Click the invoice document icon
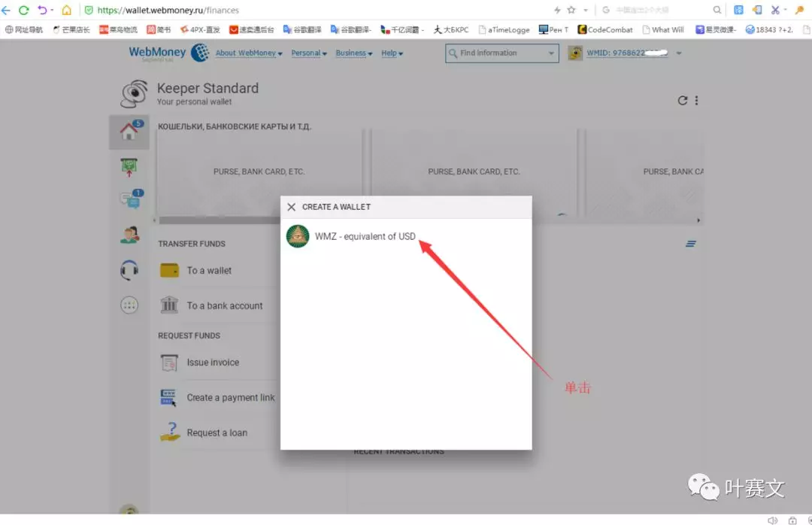812x525 pixels. click(x=169, y=363)
